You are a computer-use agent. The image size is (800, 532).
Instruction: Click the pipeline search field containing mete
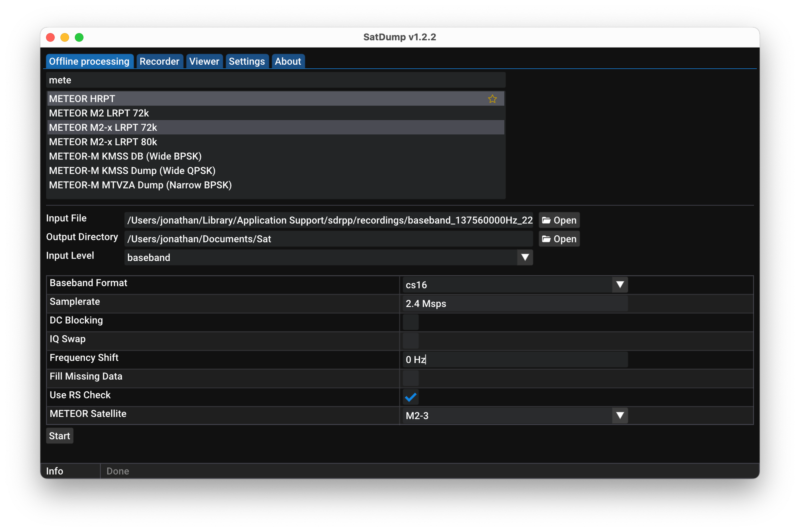tap(275, 80)
